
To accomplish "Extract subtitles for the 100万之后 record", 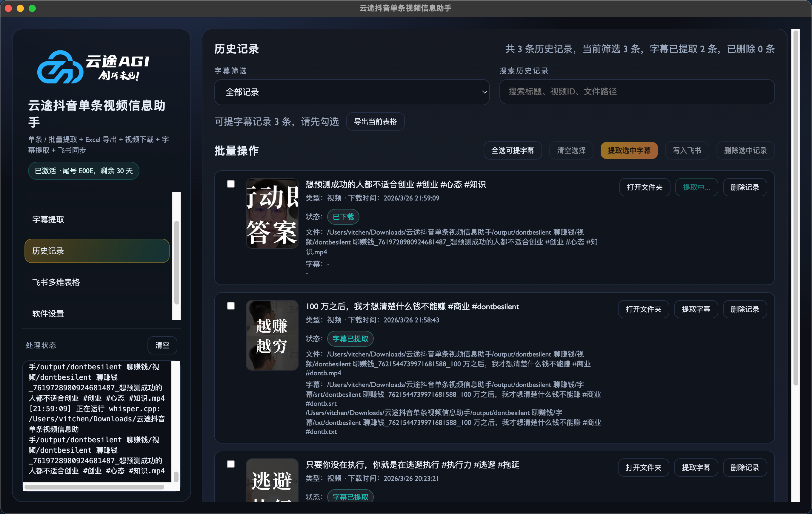I will click(x=696, y=309).
